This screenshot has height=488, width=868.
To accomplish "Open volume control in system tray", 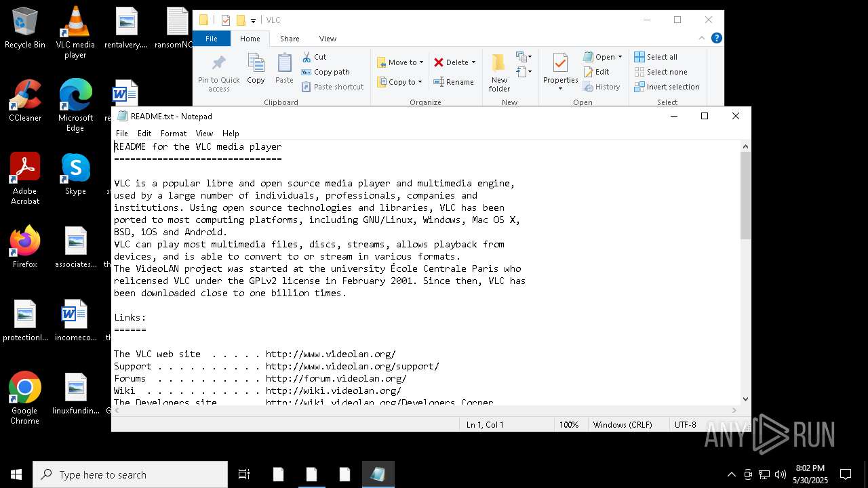I will pos(780,474).
